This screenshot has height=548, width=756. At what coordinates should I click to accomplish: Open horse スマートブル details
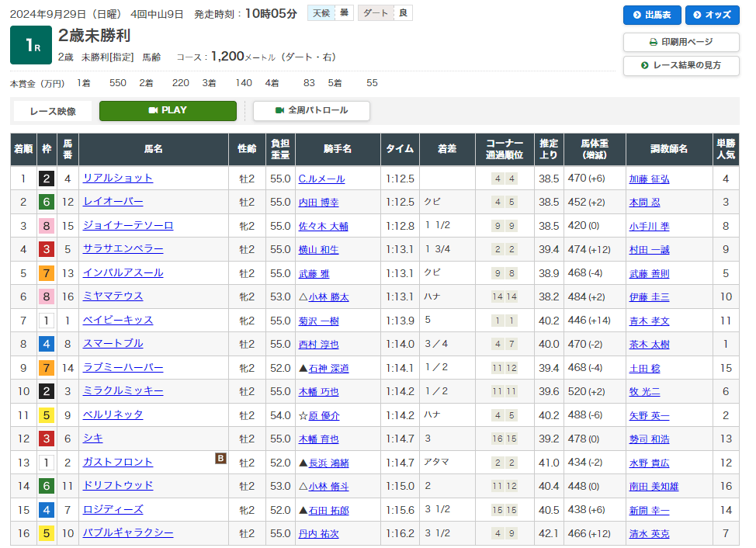click(x=113, y=343)
